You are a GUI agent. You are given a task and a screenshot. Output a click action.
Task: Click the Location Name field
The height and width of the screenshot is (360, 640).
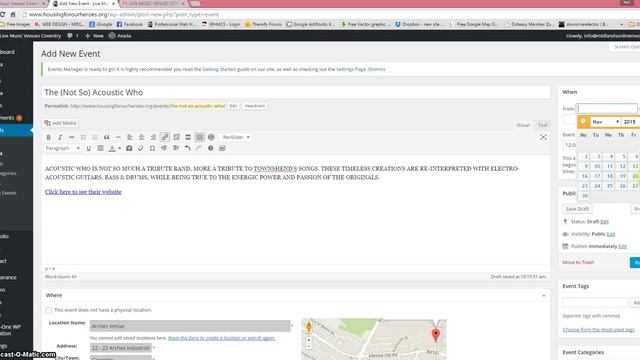[190, 326]
